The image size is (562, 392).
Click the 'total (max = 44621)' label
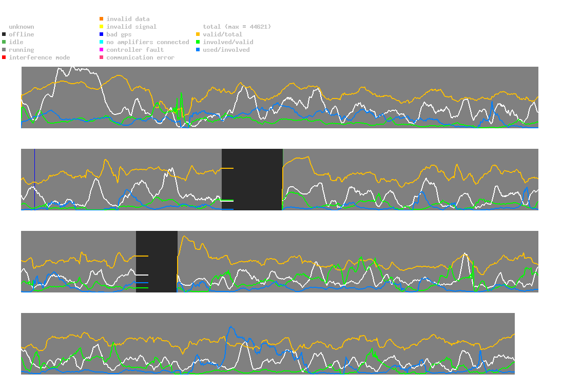[237, 27]
